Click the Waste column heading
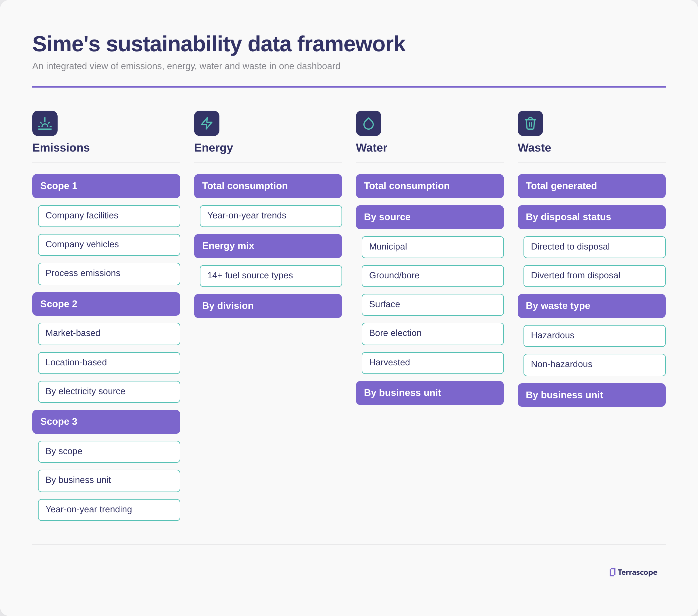The width and height of the screenshot is (698, 616). click(534, 148)
